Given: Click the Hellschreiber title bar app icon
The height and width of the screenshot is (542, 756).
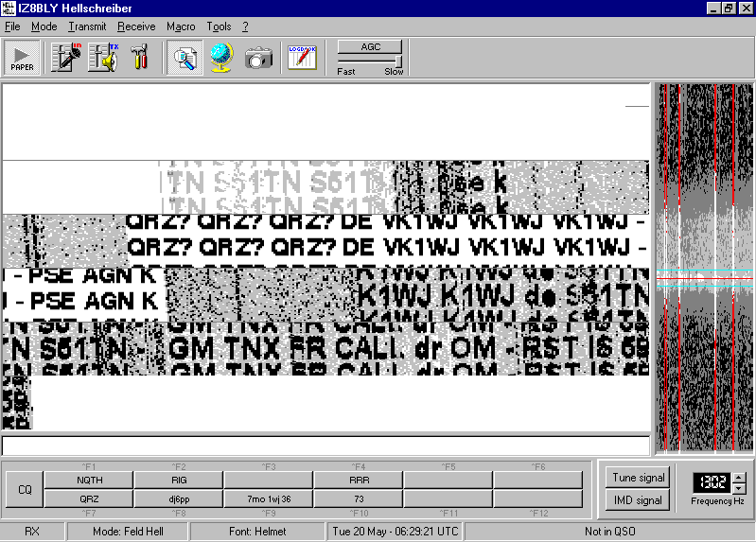Looking at the screenshot, I should click(x=9, y=9).
